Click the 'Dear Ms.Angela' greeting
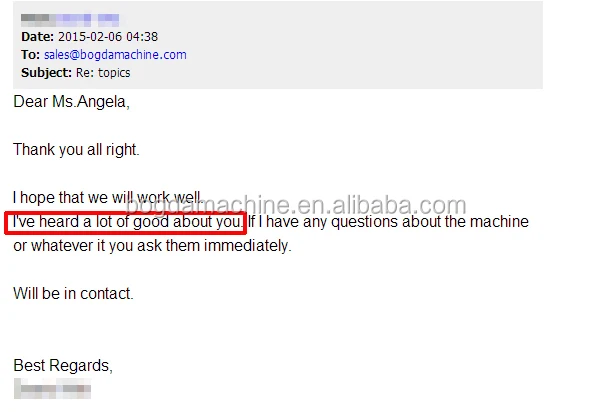This screenshot has width=591, height=412. pos(72,102)
